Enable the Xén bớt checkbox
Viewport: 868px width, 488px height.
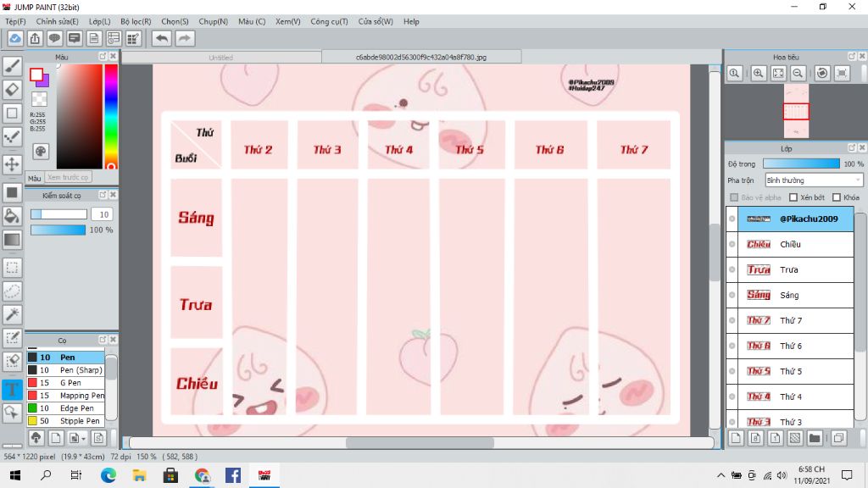coord(793,197)
